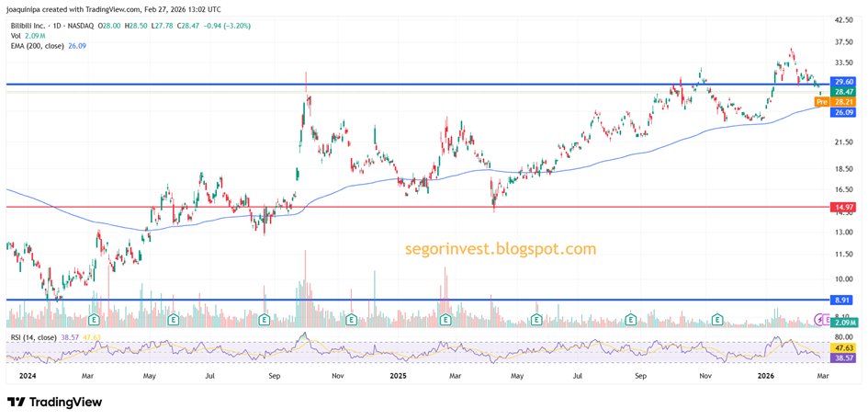Click the November 2025 earnings marker
868x420 pixels.
point(717,320)
